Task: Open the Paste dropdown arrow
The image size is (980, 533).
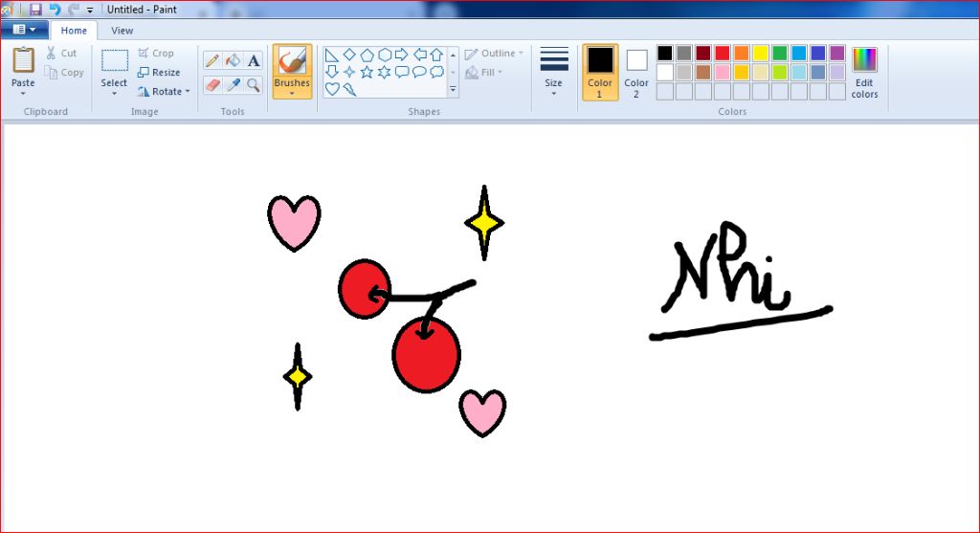Action: pyautogui.click(x=23, y=94)
